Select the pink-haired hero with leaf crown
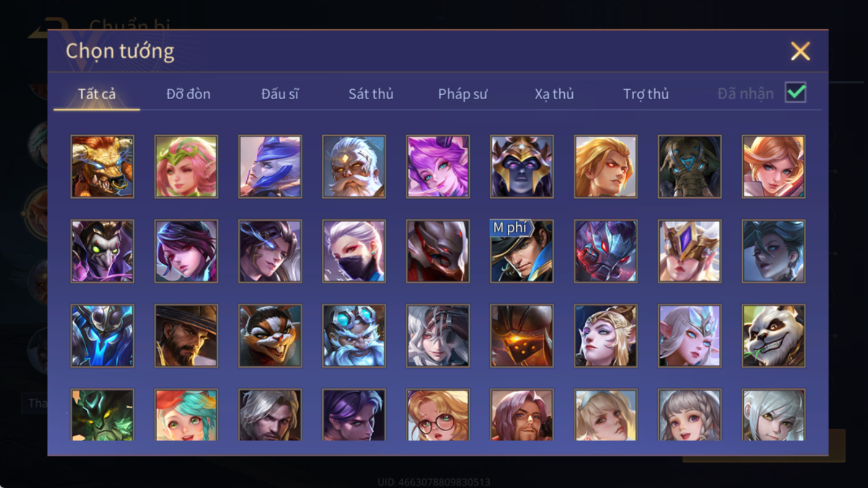This screenshot has width=868, height=488. click(186, 167)
